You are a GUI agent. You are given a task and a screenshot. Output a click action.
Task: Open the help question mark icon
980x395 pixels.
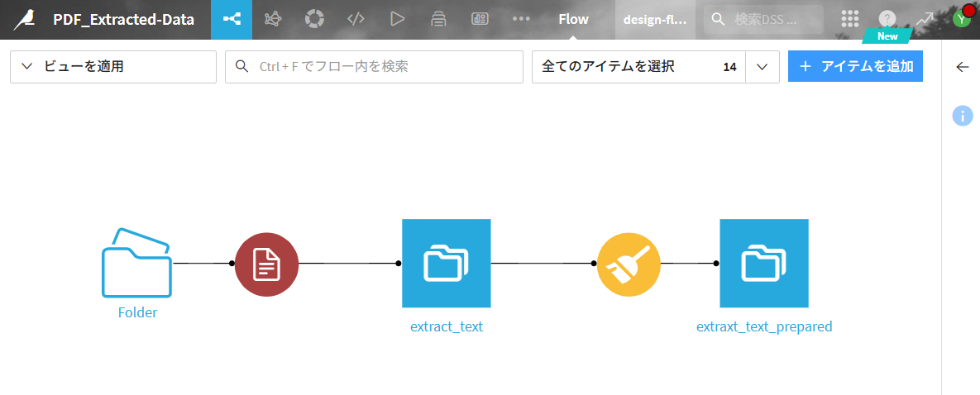887,19
